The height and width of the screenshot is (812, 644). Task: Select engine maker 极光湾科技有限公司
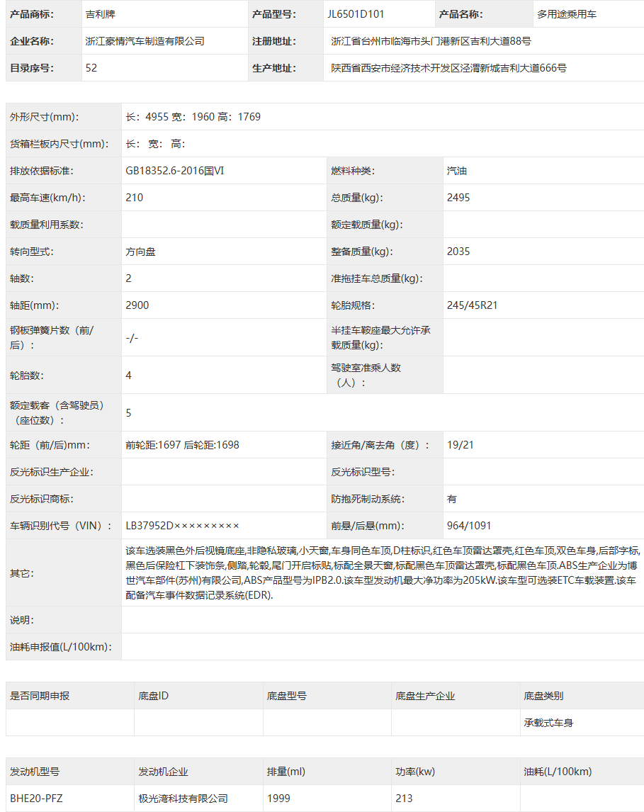click(183, 799)
